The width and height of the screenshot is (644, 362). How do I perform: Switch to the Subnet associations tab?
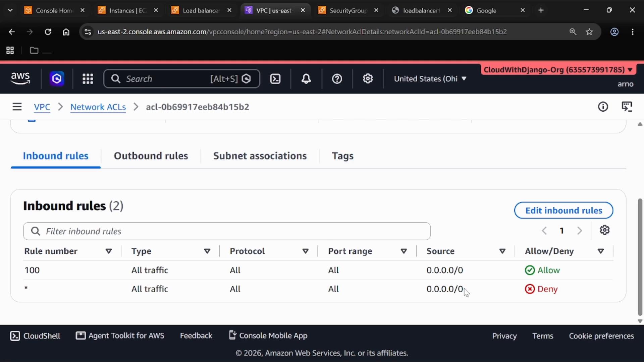[260, 156]
